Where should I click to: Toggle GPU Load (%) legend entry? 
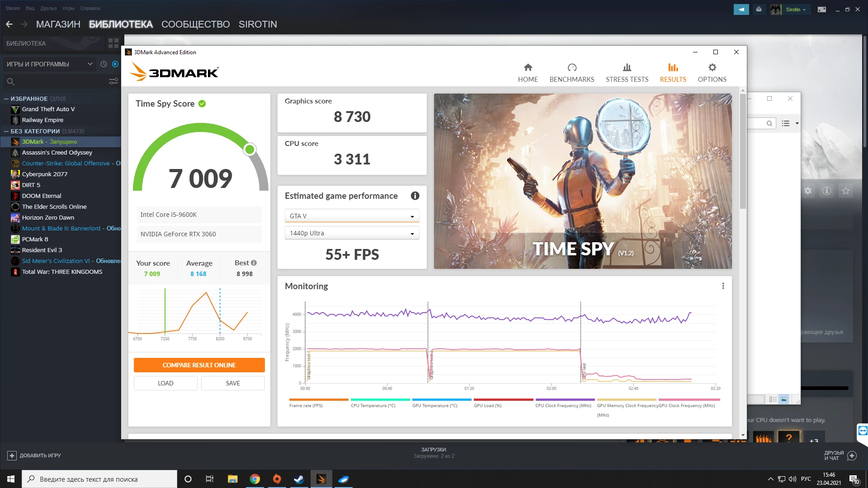pos(503,403)
